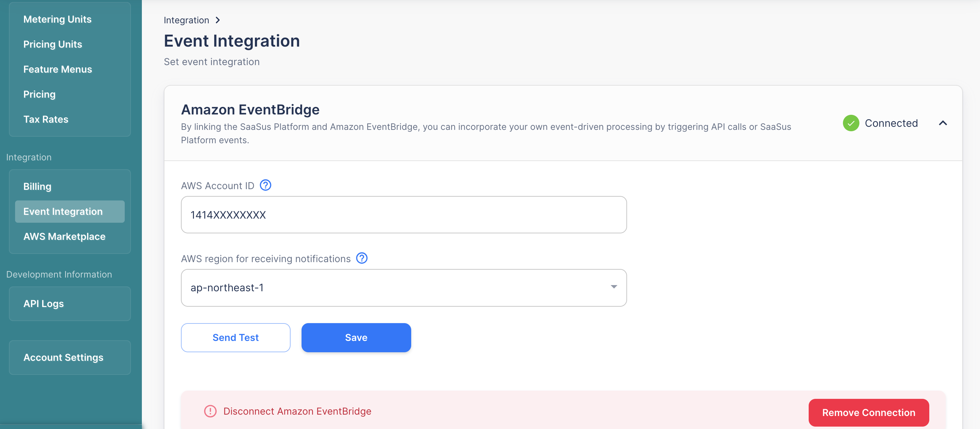Select the Pricing sidebar item

pyautogui.click(x=39, y=94)
